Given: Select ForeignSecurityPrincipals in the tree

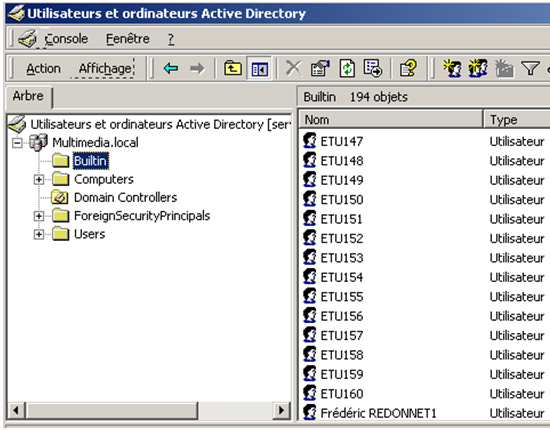Looking at the screenshot, I should pos(142,216).
